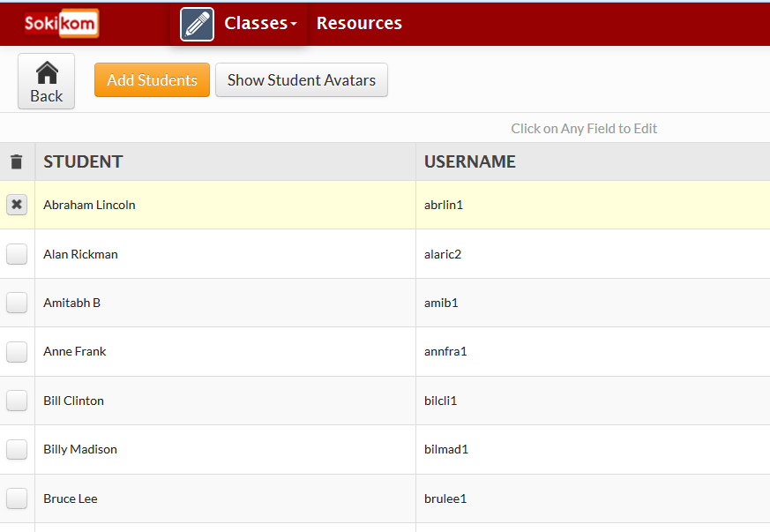The height and width of the screenshot is (532, 770).
Task: Edit the Bruce Lee username brulee1
Action: [445, 498]
